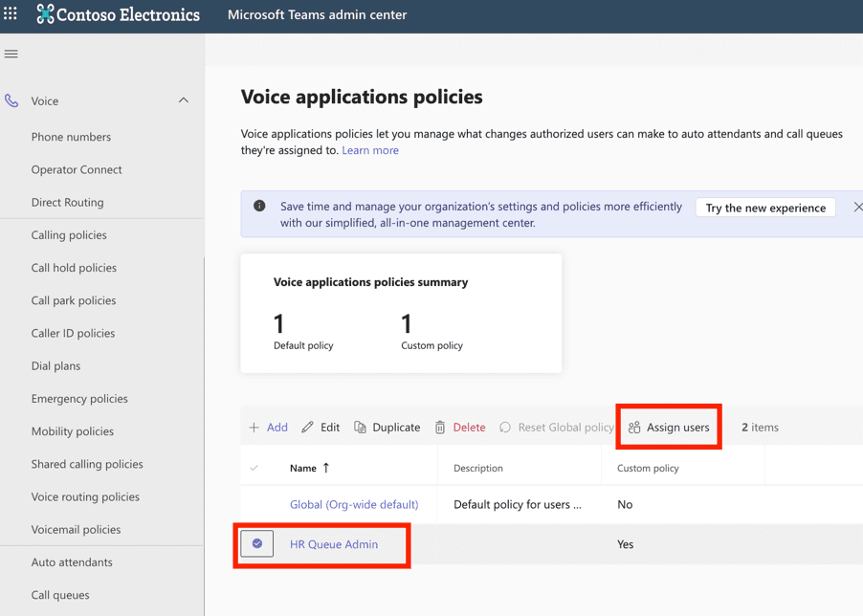This screenshot has width=863, height=616.
Task: Go to Direct Routing
Action: (67, 203)
